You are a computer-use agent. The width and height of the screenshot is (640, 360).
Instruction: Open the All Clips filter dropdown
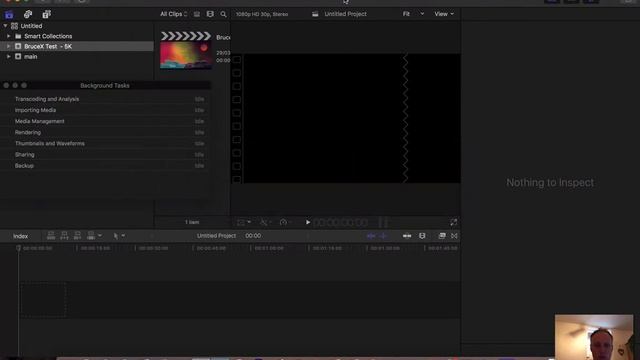(173, 14)
